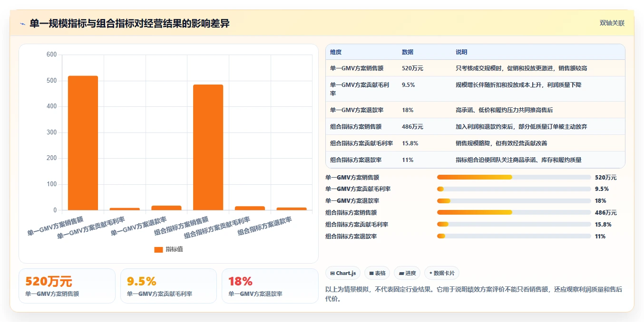Viewport: 644px width, 322px height.
Task: Click the 数据卡片 tag chip
Action: (442, 273)
